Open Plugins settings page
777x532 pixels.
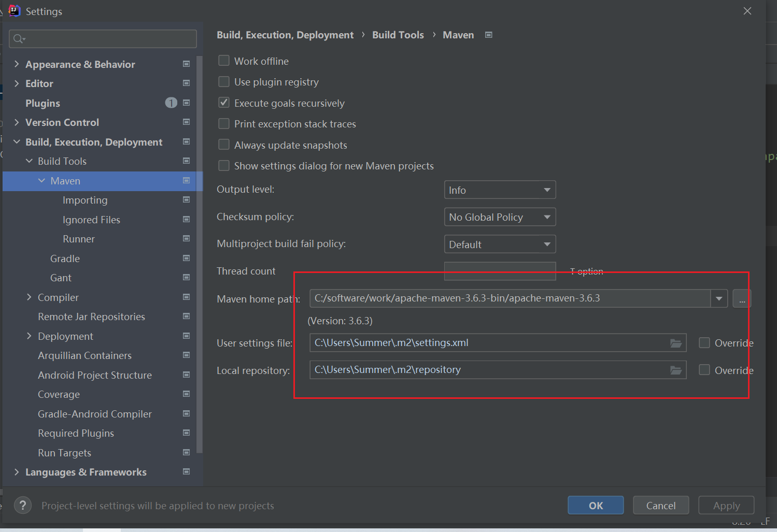[43, 103]
